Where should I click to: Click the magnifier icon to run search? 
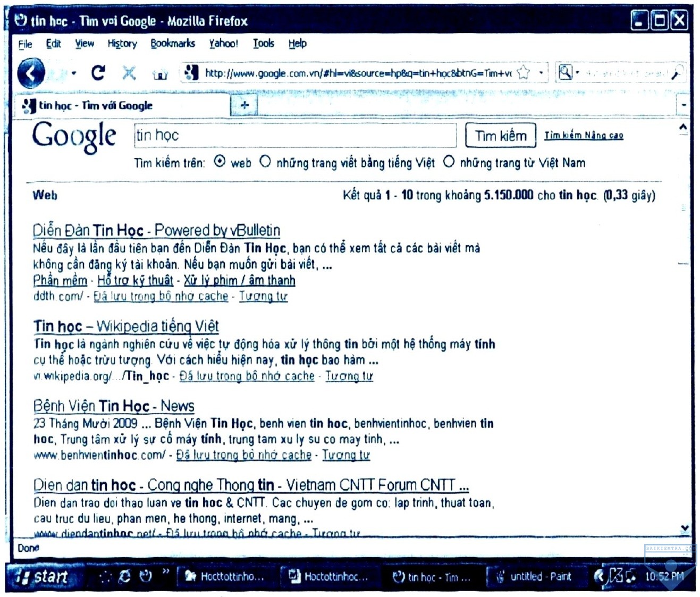click(x=677, y=73)
